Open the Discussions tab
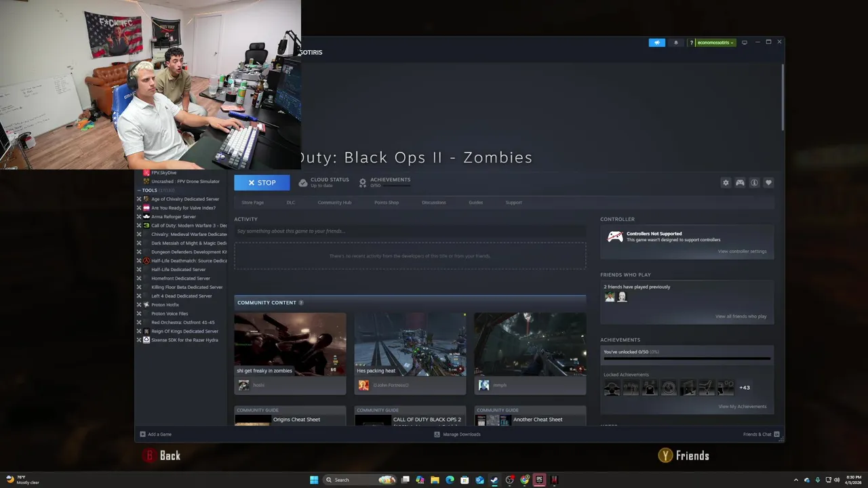The width and height of the screenshot is (868, 488). [x=434, y=203]
